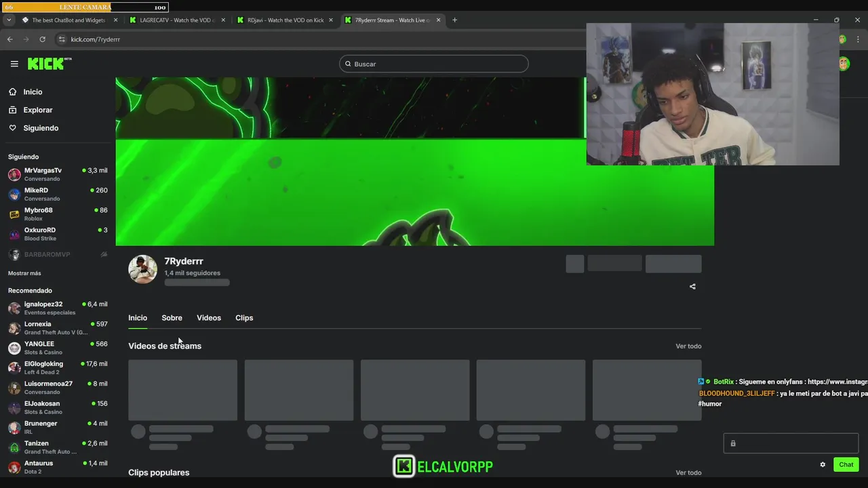This screenshot has height=488, width=868.
Task: Click the MrVargasTv avatar icon
Action: coord(14,174)
